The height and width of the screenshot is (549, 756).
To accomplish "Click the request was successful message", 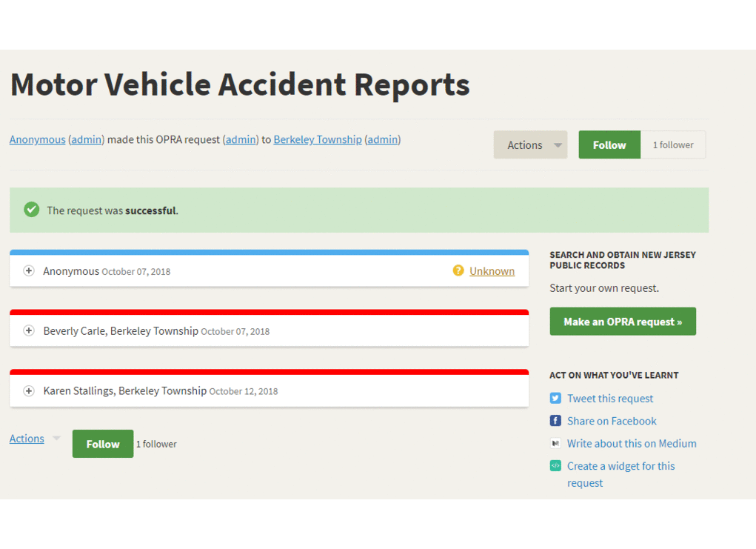I will click(113, 210).
